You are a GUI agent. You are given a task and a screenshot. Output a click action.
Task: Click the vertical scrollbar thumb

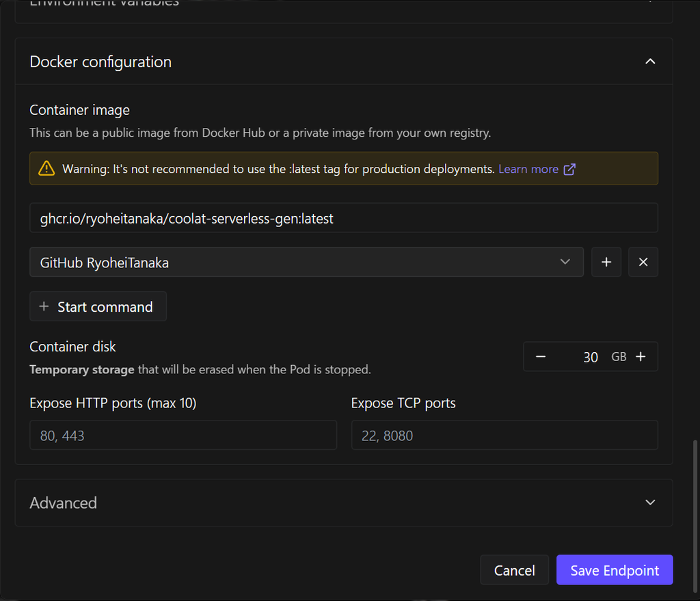point(695,516)
